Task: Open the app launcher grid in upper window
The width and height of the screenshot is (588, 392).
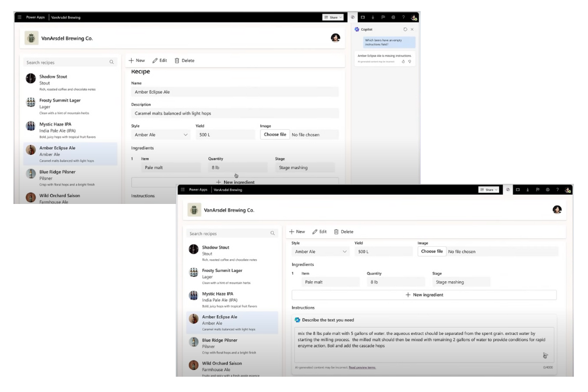Action: point(20,17)
